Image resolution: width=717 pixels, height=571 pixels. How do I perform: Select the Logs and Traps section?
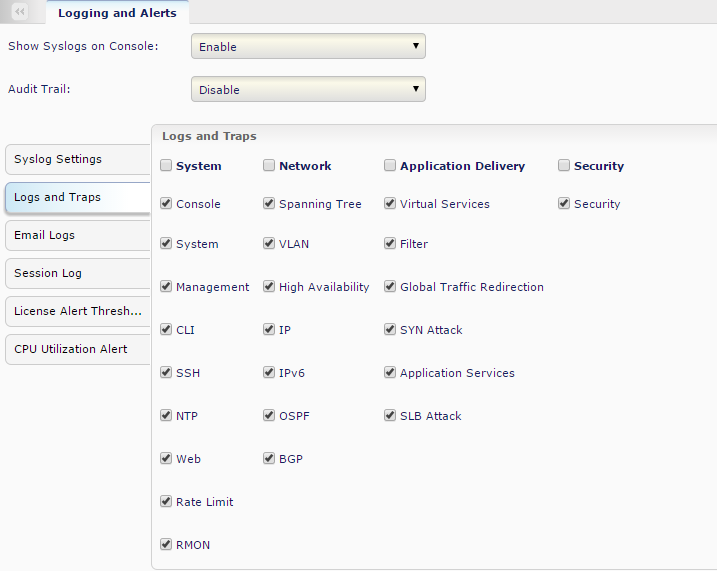[x=78, y=197]
